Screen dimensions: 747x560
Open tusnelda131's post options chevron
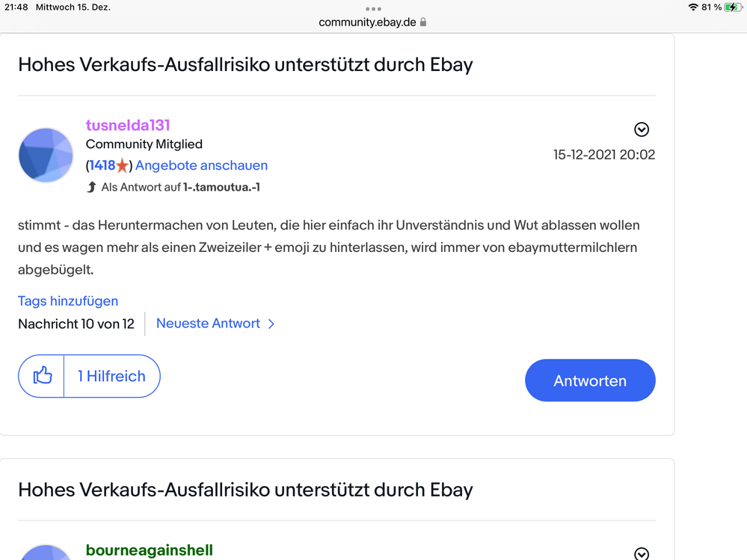click(642, 129)
